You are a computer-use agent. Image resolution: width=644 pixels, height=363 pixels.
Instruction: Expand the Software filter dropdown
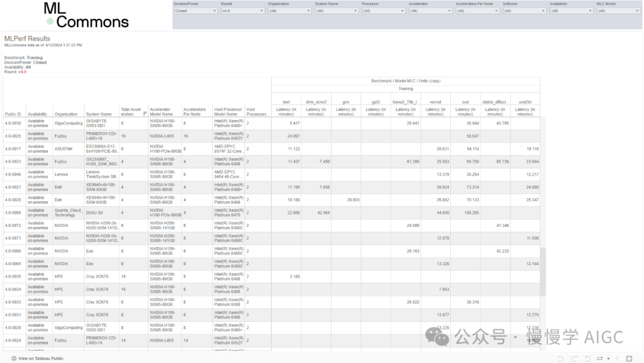coord(524,11)
